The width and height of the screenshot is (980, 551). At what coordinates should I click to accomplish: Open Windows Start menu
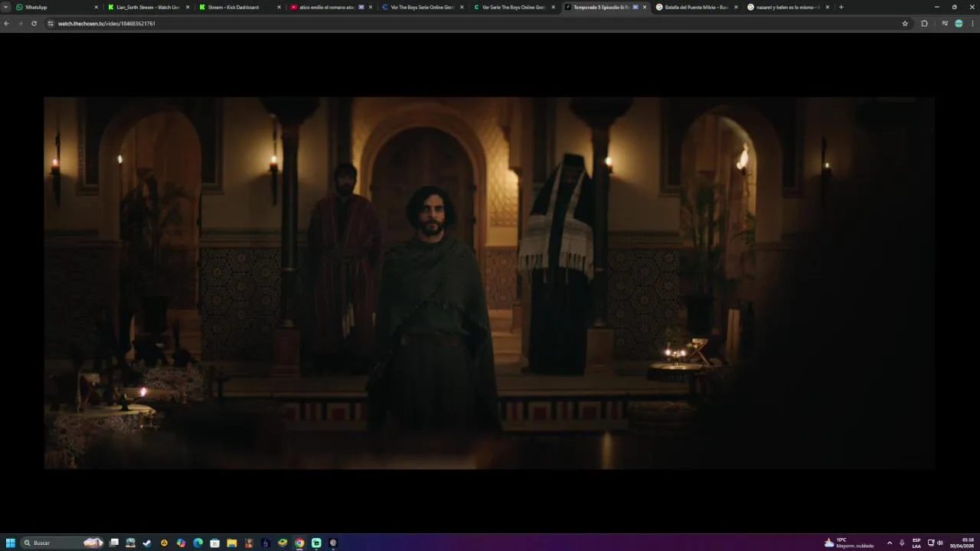(10, 543)
